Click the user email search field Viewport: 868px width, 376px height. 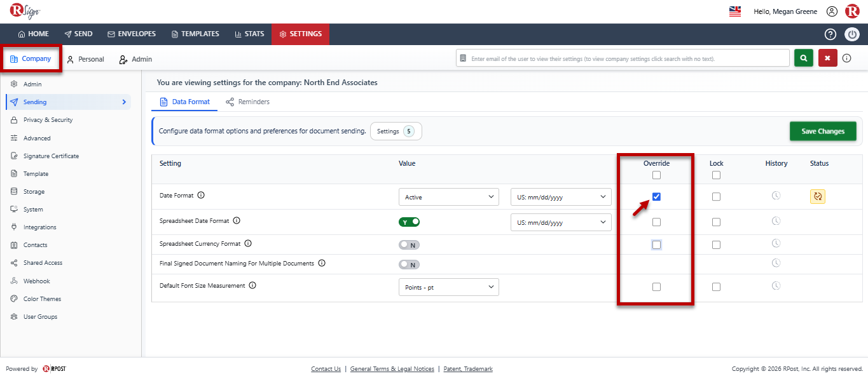click(623, 58)
